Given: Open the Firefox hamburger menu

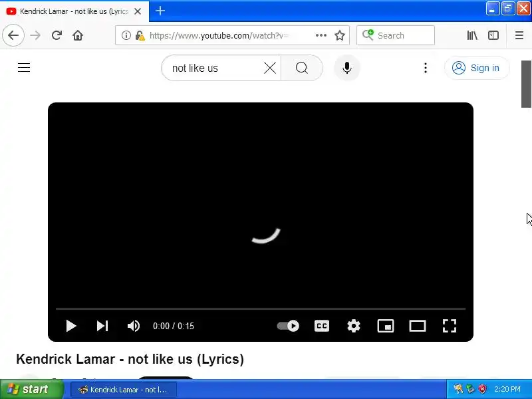Looking at the screenshot, I should click(519, 35).
